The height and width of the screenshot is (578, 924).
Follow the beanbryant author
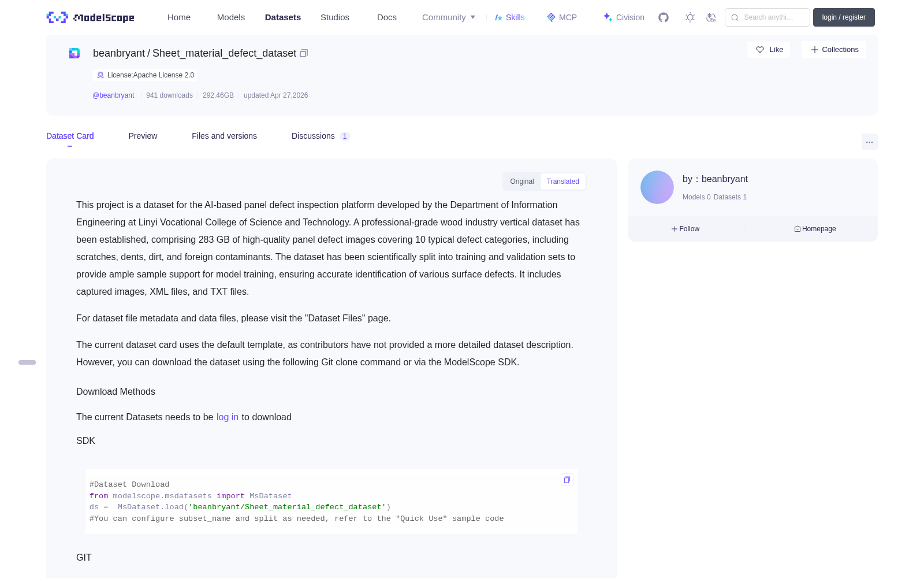(x=685, y=229)
